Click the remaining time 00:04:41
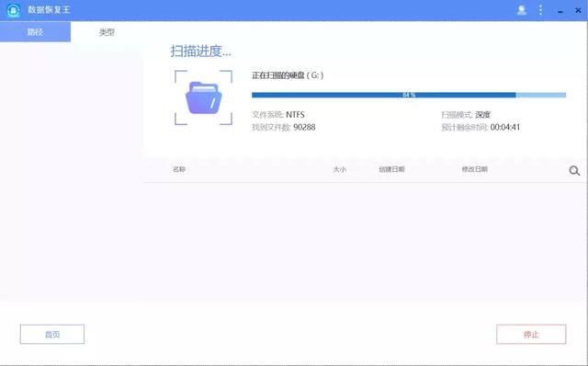 pos(505,127)
